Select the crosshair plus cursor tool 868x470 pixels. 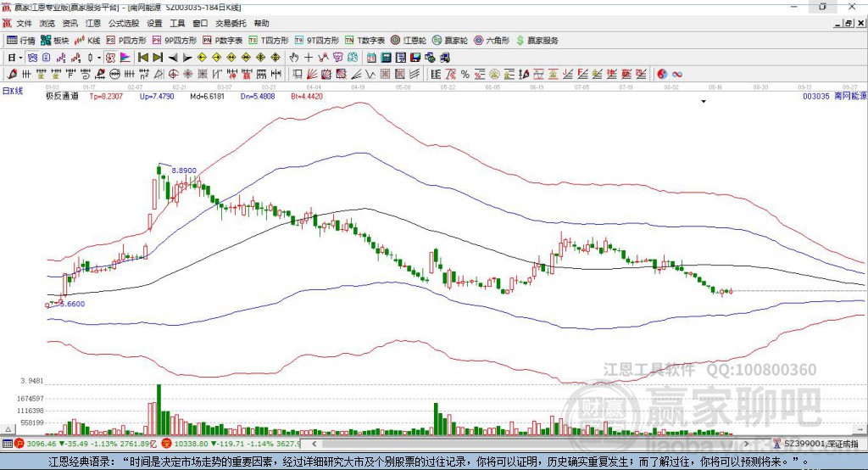click(309, 58)
